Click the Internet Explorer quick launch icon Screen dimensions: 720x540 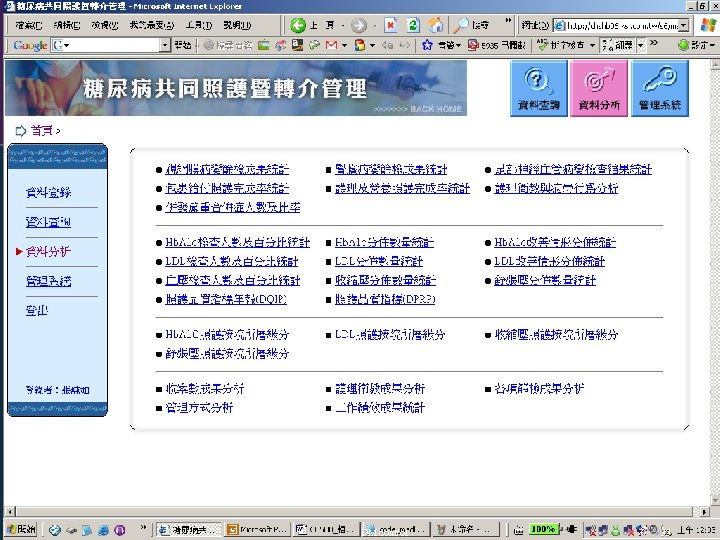103,530
